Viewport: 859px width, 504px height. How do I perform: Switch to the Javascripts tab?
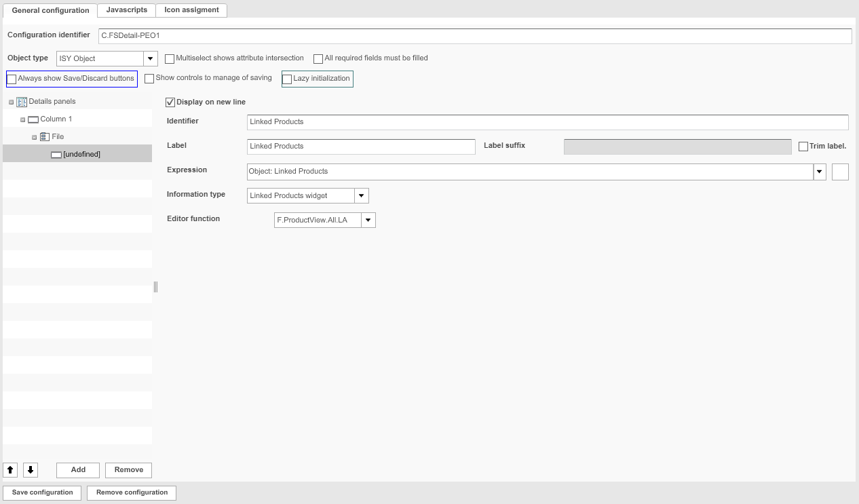tap(126, 10)
